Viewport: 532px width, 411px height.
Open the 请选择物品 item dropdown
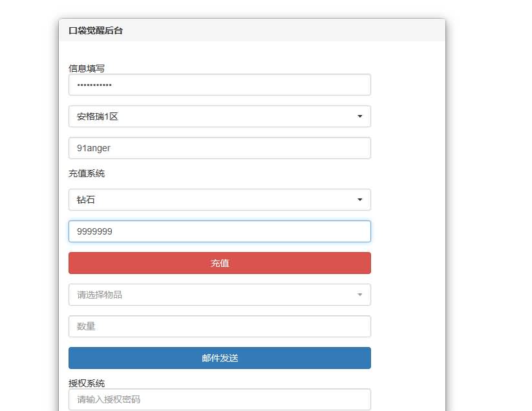click(x=213, y=295)
